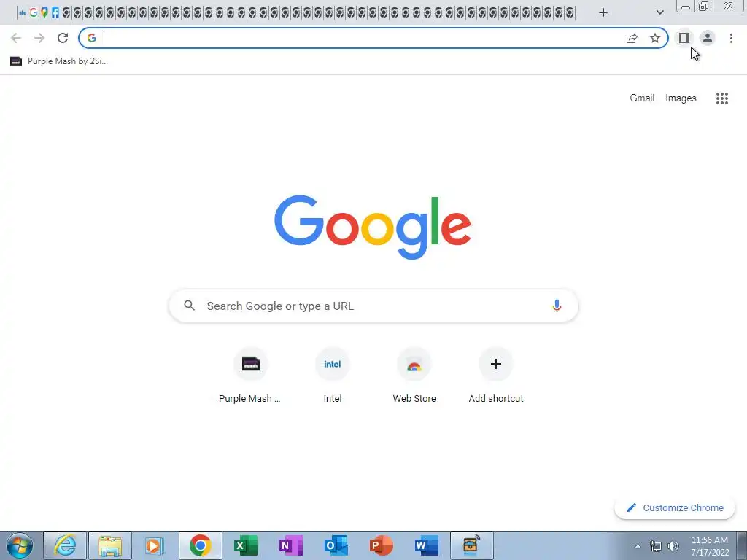Click the Search Google or type a URL box

373,306
